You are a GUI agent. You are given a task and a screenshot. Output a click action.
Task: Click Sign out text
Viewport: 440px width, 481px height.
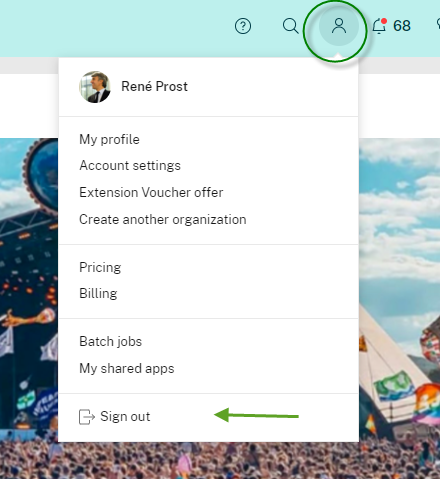[x=125, y=416]
